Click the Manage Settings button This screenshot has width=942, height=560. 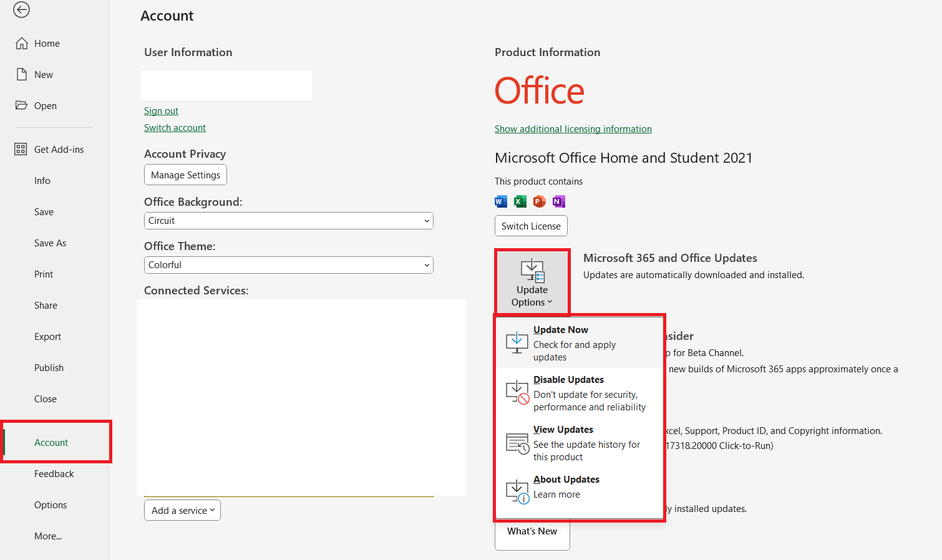(185, 175)
